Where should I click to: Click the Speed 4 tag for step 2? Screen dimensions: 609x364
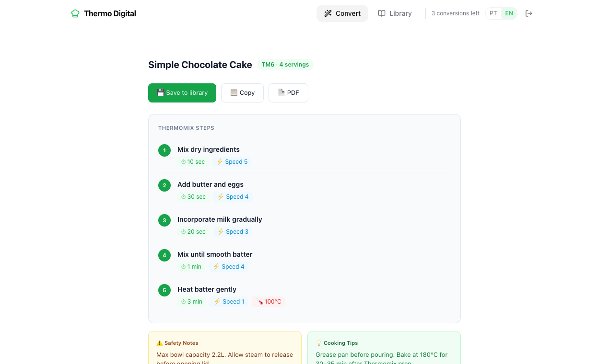coord(233,197)
